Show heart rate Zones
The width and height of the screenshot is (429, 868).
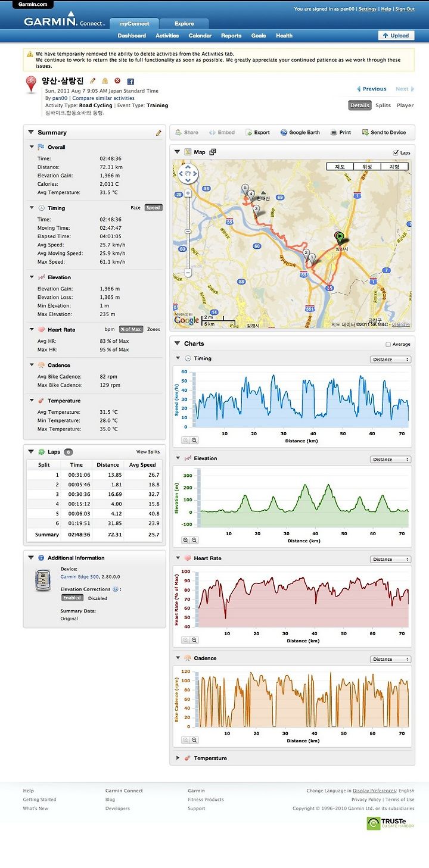click(154, 329)
